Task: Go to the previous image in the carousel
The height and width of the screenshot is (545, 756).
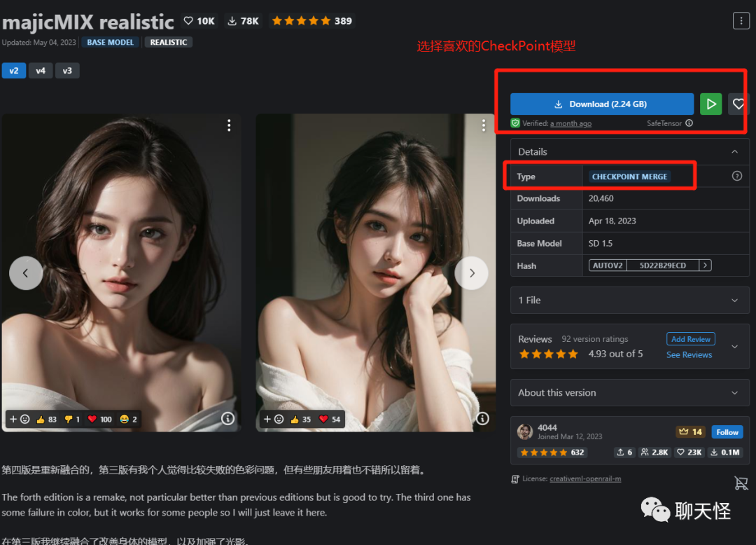Action: coord(26,273)
